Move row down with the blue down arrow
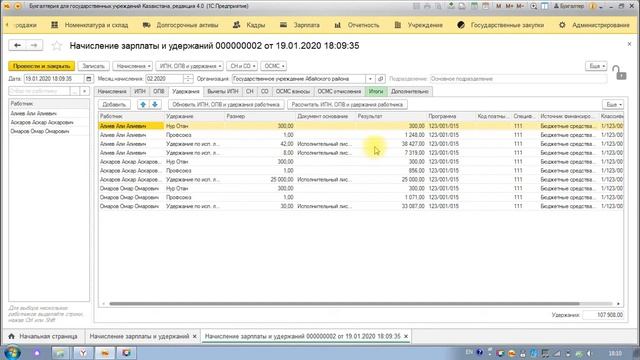Viewport: 640px width, 360px height. click(155, 104)
